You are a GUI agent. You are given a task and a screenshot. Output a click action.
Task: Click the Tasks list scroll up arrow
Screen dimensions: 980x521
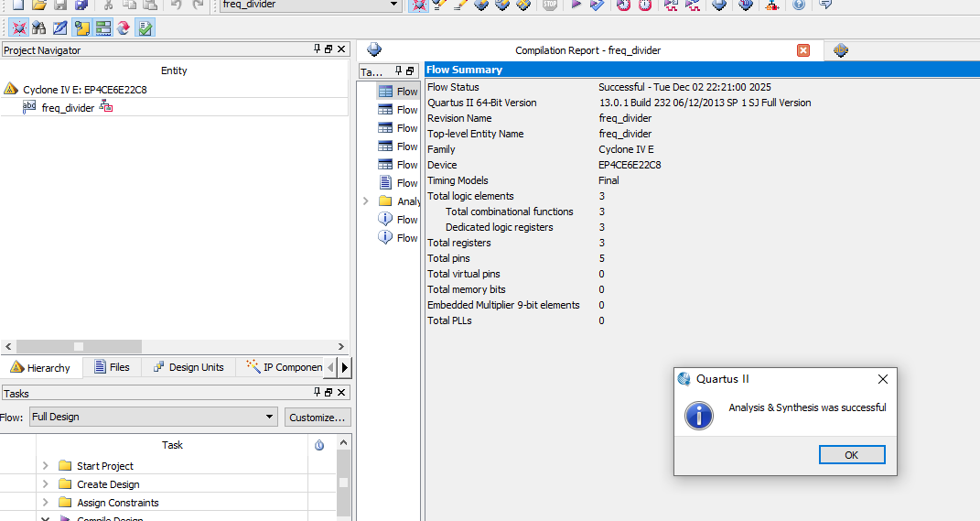point(343,443)
